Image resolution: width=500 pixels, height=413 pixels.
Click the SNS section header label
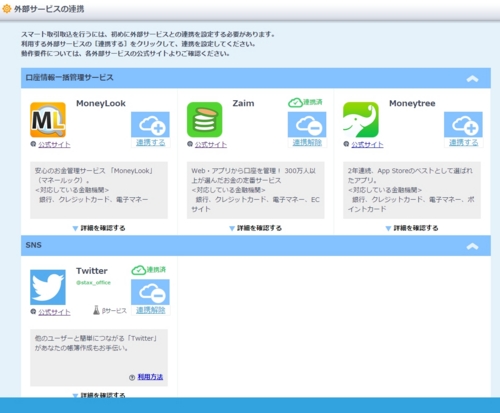click(x=34, y=245)
